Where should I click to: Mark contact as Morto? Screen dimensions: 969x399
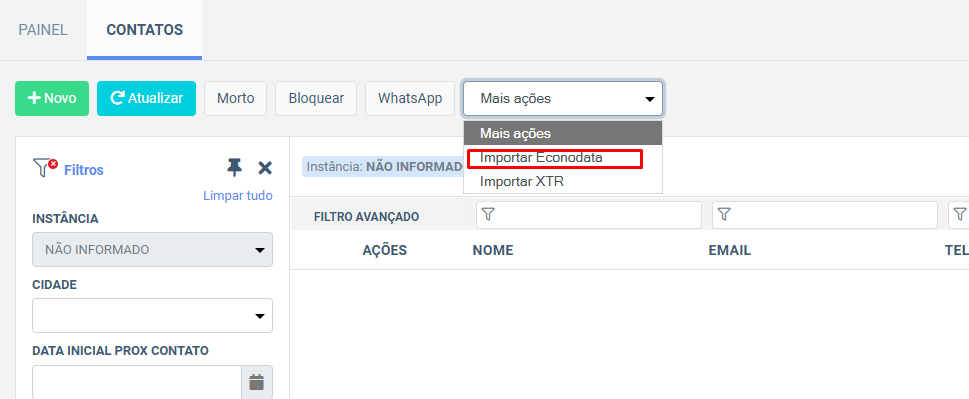point(235,98)
